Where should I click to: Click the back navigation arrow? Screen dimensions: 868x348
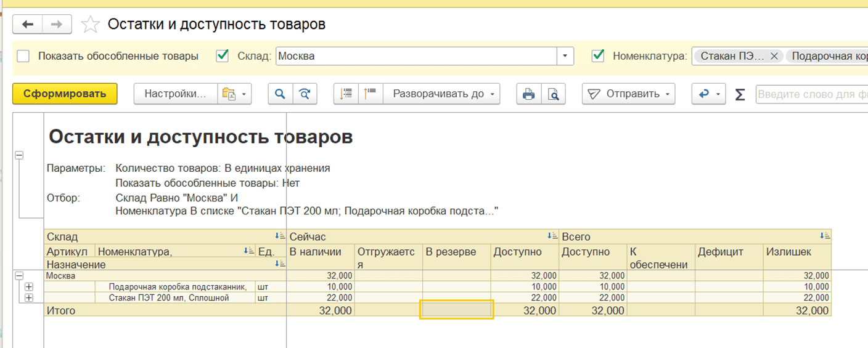point(28,25)
